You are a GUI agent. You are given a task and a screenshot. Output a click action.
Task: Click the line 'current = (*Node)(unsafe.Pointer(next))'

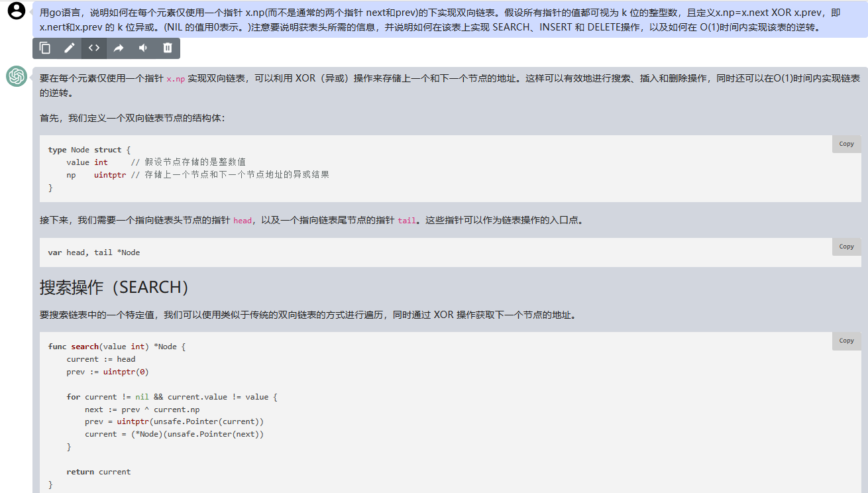tap(174, 434)
